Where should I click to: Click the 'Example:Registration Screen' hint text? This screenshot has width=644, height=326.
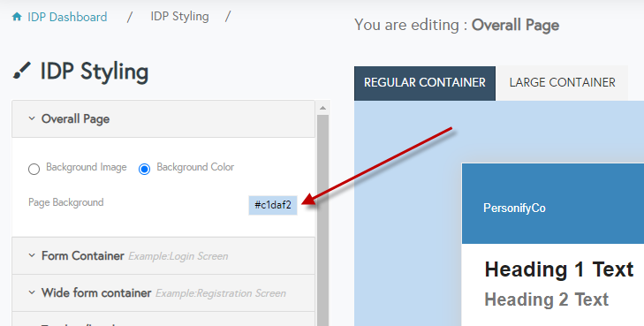pos(221,293)
